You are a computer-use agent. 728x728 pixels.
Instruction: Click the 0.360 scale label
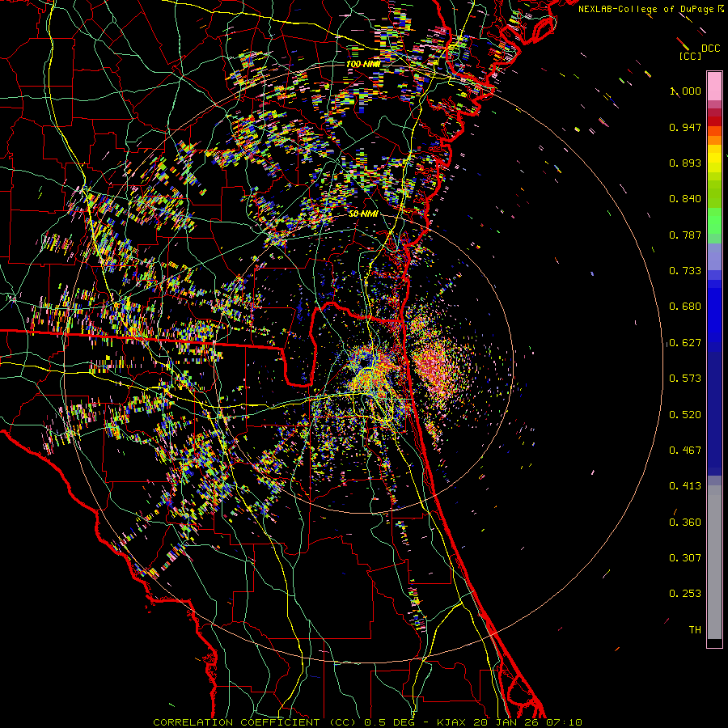point(685,523)
